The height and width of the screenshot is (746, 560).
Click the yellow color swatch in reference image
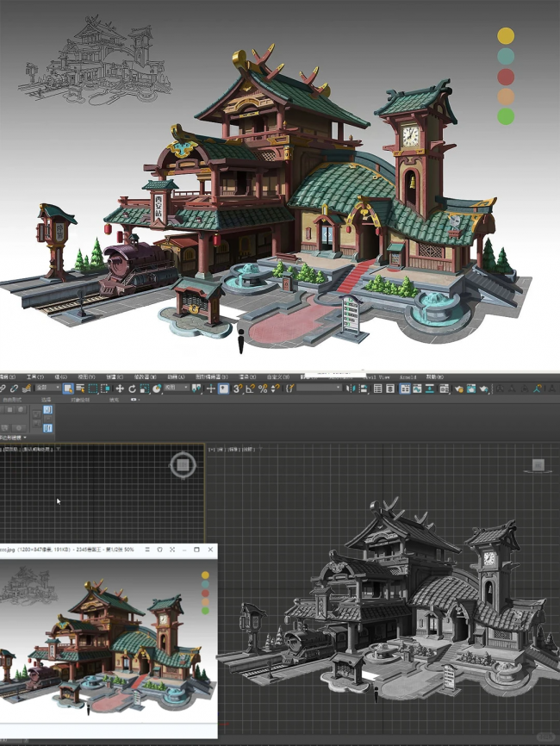tap(506, 35)
